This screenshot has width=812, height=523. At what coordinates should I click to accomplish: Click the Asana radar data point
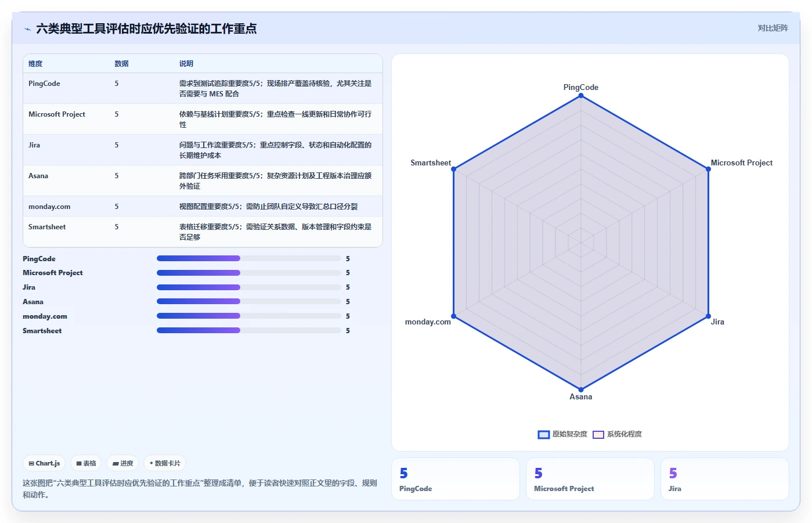[x=581, y=389]
